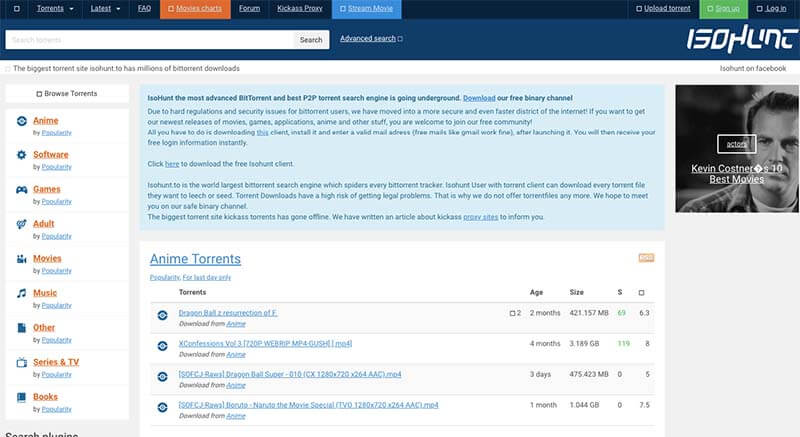The image size is (800, 437).
Task: Click the rating column header icon
Action: tap(641, 293)
